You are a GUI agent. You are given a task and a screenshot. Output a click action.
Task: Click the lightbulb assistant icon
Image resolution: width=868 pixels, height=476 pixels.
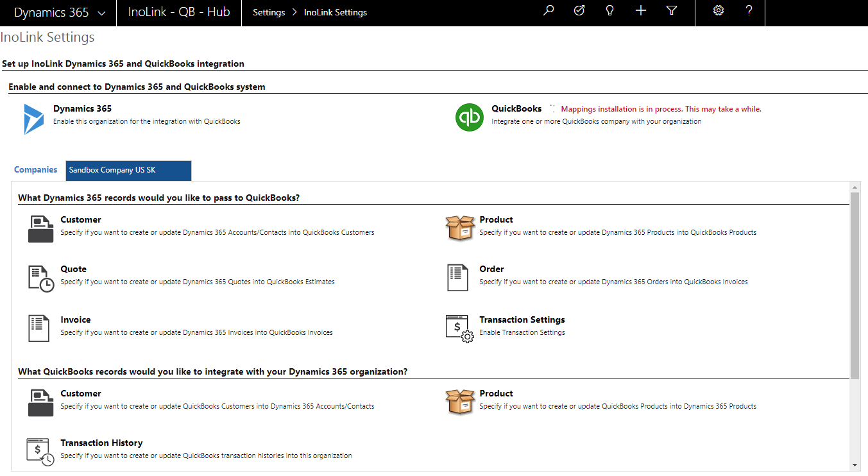pyautogui.click(x=609, y=11)
